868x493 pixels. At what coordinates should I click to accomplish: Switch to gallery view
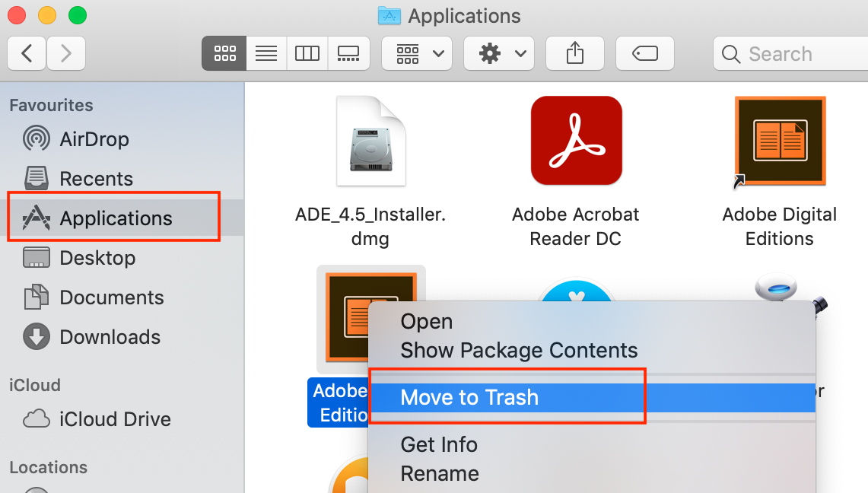click(x=348, y=54)
